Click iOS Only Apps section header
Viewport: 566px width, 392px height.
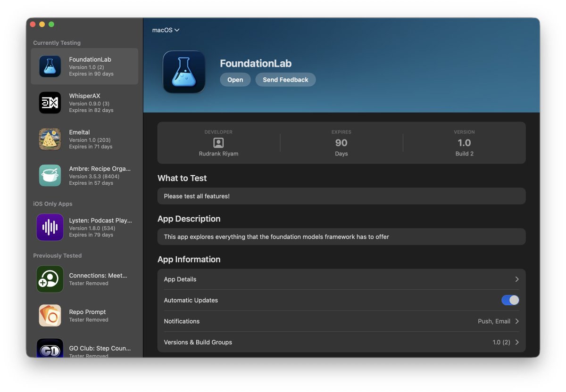click(52, 204)
